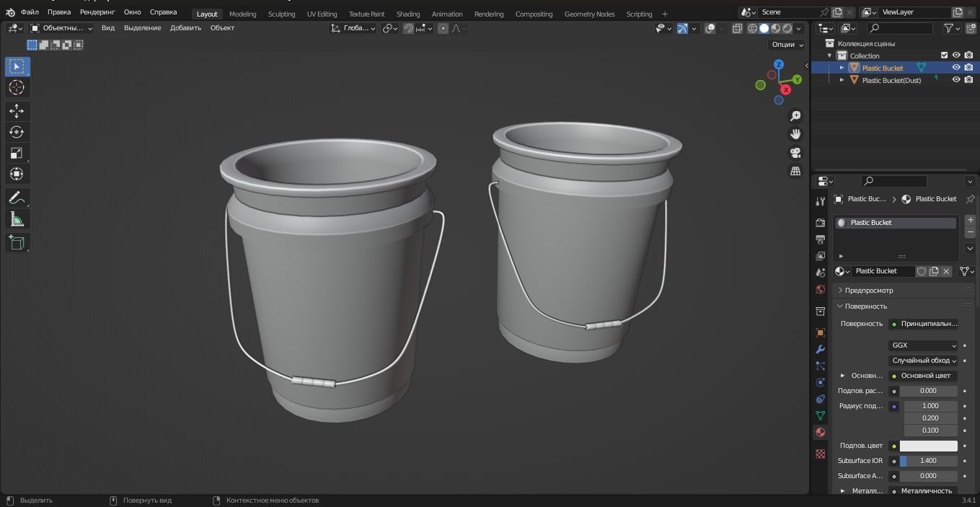This screenshot has width=980, height=507.
Task: Choose the Add Cube tool
Action: point(17,242)
